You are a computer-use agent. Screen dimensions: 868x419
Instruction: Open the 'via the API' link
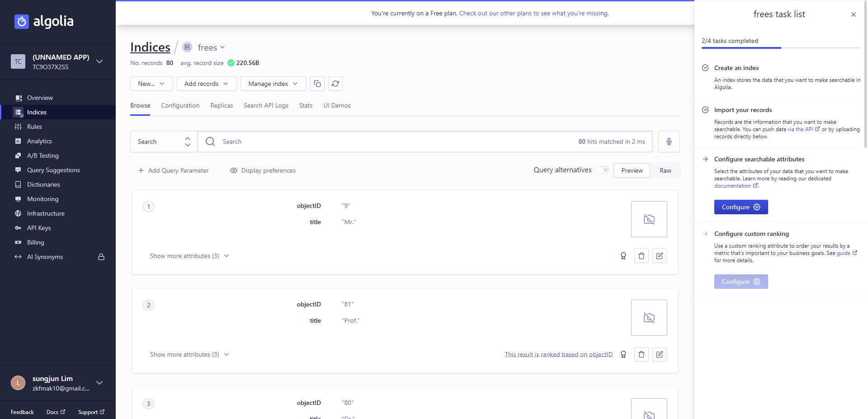coord(803,129)
